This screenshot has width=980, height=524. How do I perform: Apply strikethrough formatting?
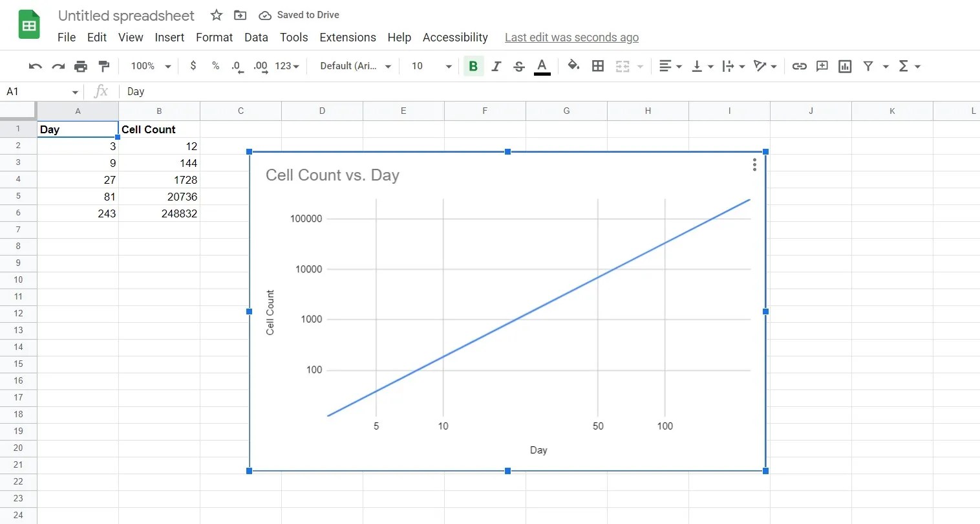(x=519, y=66)
